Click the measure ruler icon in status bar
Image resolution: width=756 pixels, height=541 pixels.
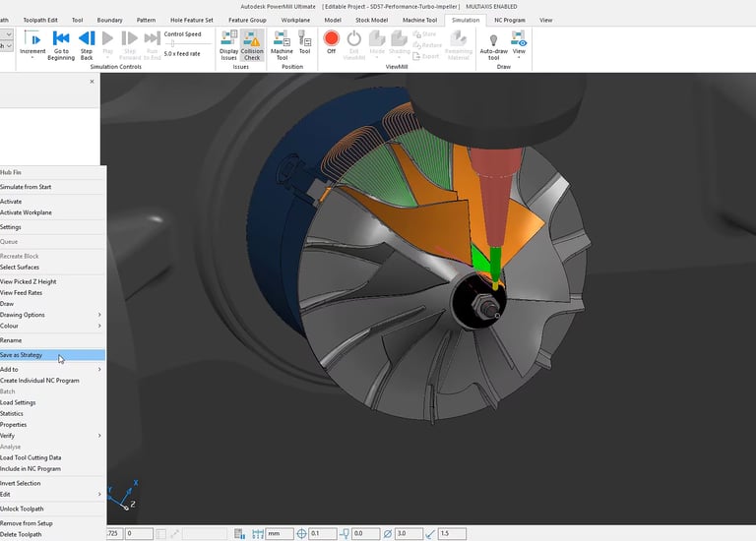point(258,534)
